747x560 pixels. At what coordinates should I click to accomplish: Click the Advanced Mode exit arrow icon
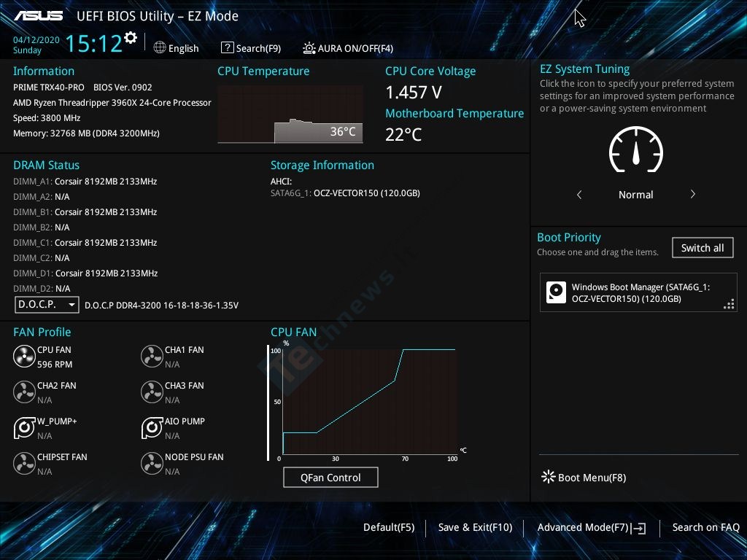click(638, 528)
